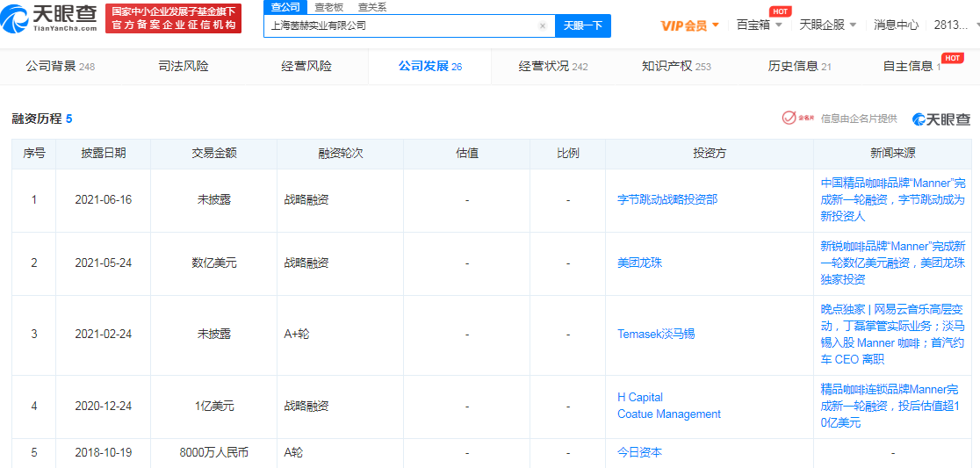The height and width of the screenshot is (468, 980).
Task: Click date 2021-05-24 cell
Action: click(103, 263)
